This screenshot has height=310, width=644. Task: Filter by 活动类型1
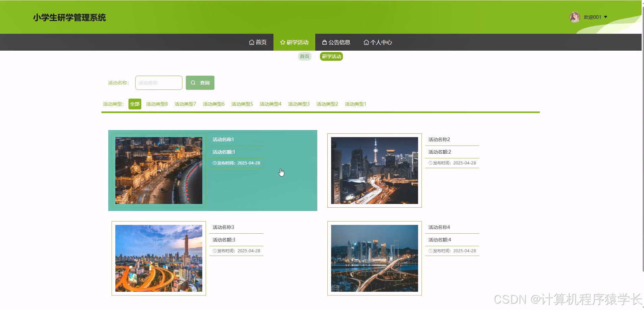[x=355, y=104]
